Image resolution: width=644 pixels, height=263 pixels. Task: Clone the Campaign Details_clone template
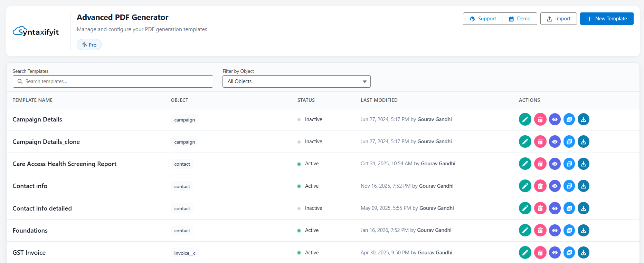click(569, 142)
